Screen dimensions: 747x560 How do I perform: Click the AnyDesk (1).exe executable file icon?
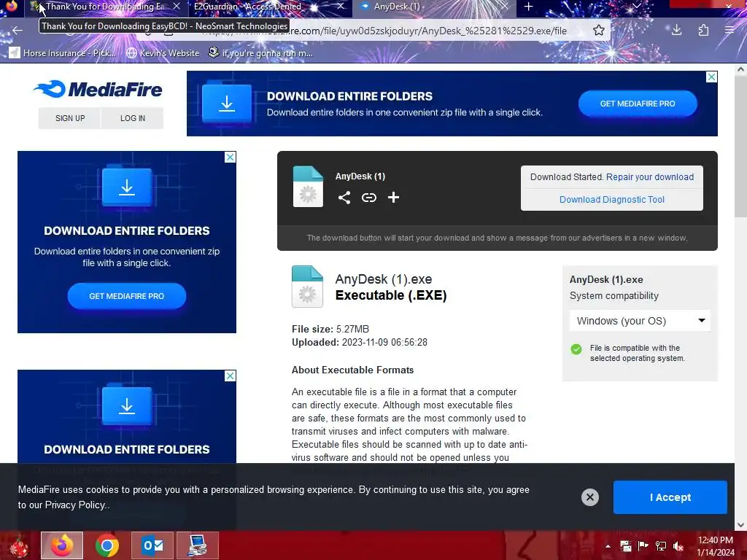point(307,286)
